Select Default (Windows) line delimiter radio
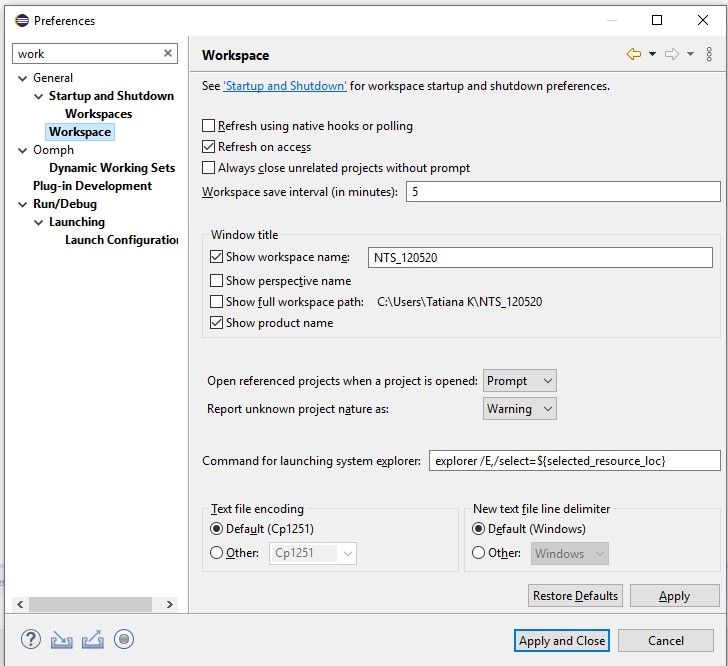This screenshot has height=666, width=728. pyautogui.click(x=478, y=529)
